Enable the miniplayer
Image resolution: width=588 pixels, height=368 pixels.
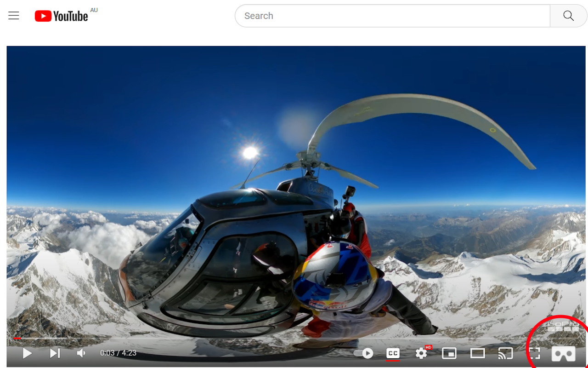coord(449,353)
